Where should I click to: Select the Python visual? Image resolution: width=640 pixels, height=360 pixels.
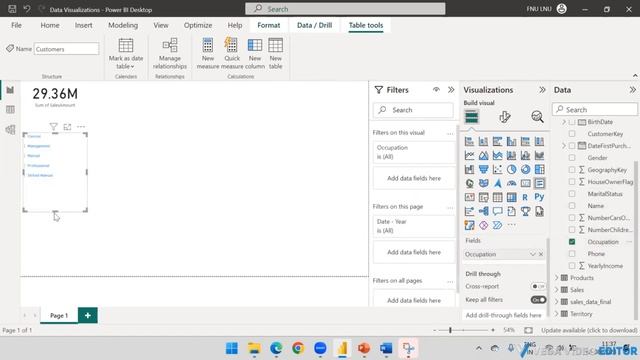click(x=539, y=197)
